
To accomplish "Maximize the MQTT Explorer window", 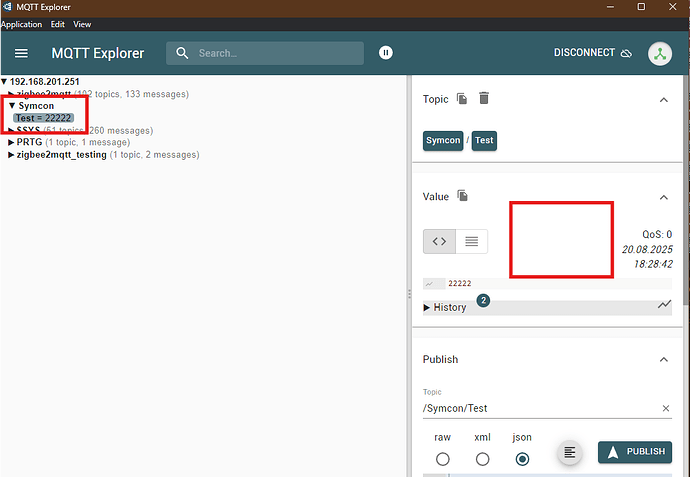I will 641,7.
